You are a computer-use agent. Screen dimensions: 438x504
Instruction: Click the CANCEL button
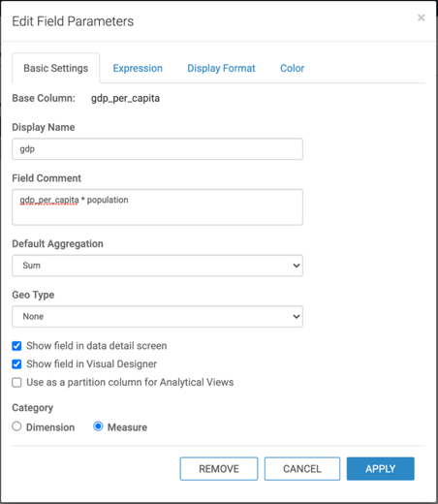point(302,469)
